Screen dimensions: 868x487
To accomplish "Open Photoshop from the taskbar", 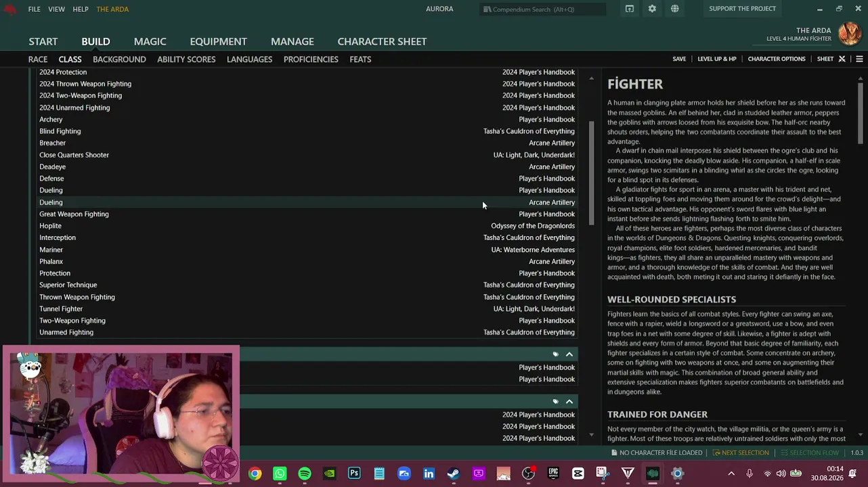I will [x=354, y=473].
